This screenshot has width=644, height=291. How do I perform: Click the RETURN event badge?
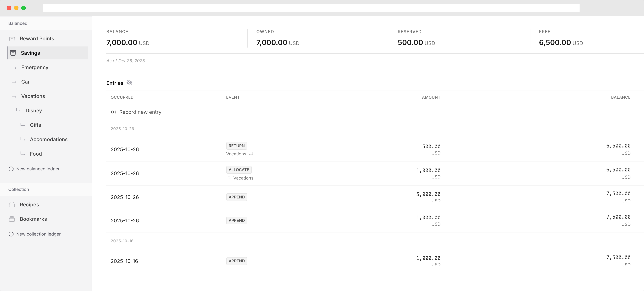pos(237,146)
